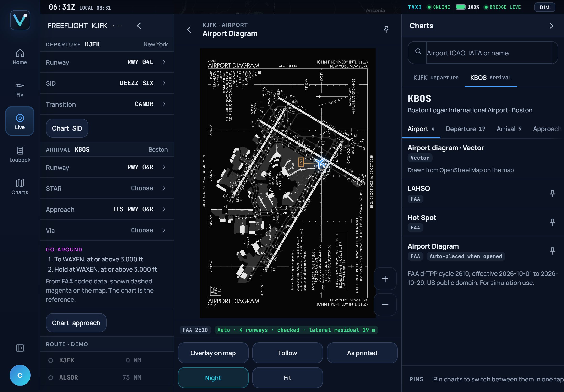Screen dimensions: 564x392
Task: Open the Logbook sidebar icon
Action: click(20, 154)
